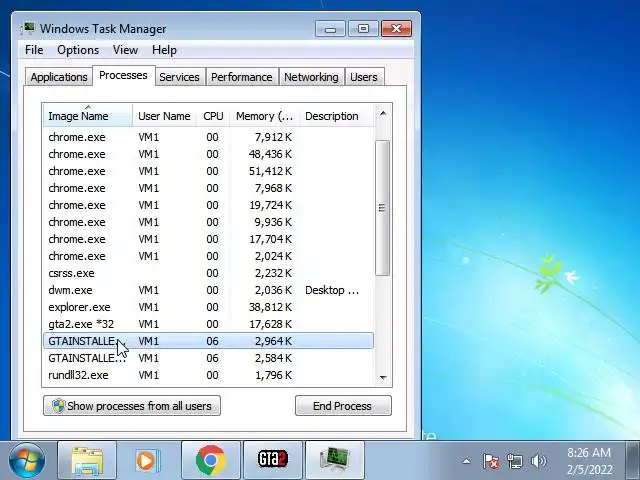Click the network tray icon
The image size is (640, 480).
point(515,461)
